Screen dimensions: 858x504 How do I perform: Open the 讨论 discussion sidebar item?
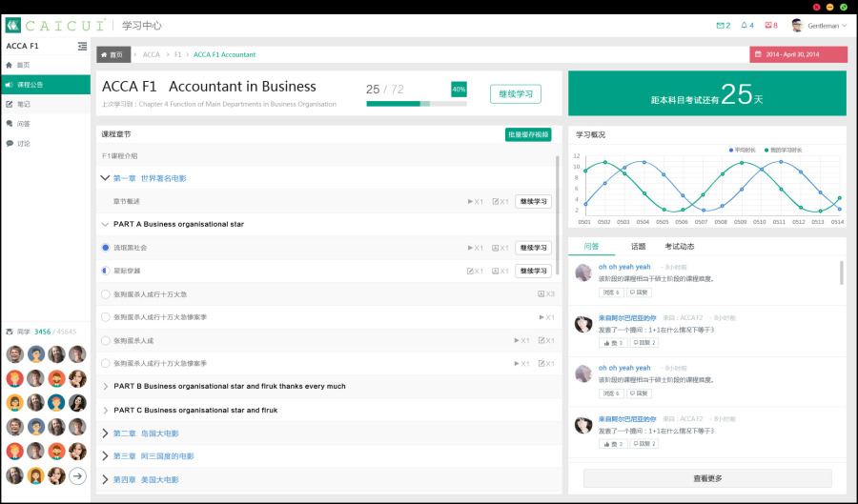tap(46, 144)
